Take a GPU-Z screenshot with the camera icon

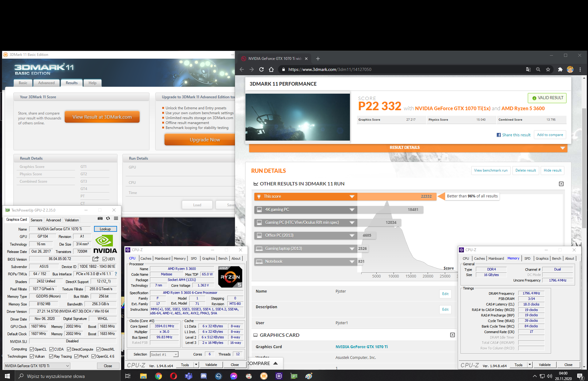click(100, 219)
